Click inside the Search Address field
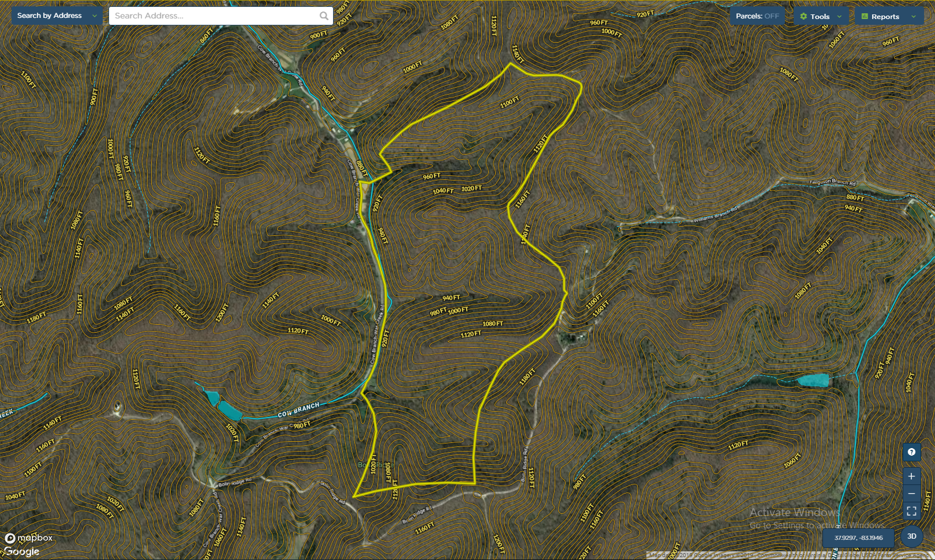This screenshot has width=935, height=560. pyautogui.click(x=214, y=16)
